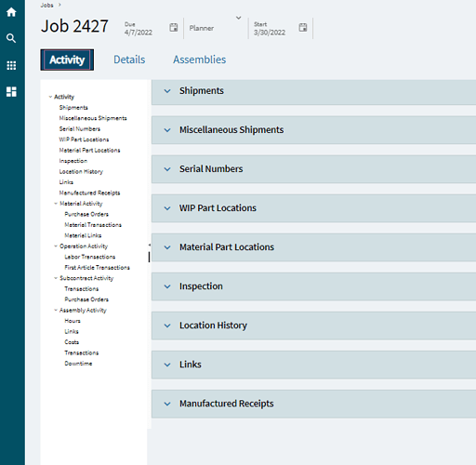
Task: Open the dashboard tiles icon
Action: tap(11, 92)
